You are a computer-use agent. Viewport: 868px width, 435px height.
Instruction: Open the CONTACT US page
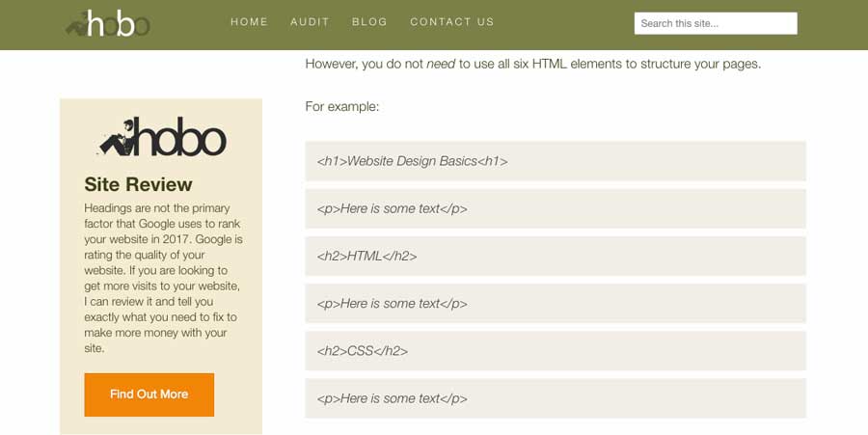[451, 22]
